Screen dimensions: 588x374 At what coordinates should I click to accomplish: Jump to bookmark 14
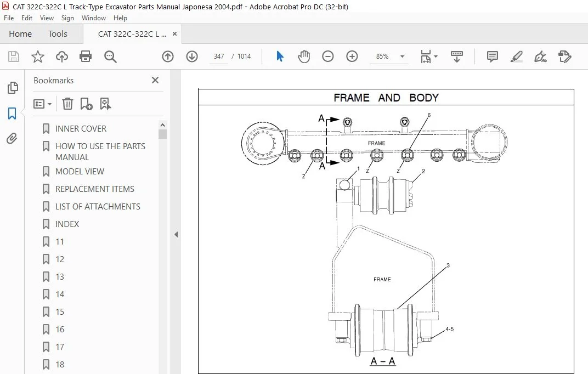tap(60, 294)
